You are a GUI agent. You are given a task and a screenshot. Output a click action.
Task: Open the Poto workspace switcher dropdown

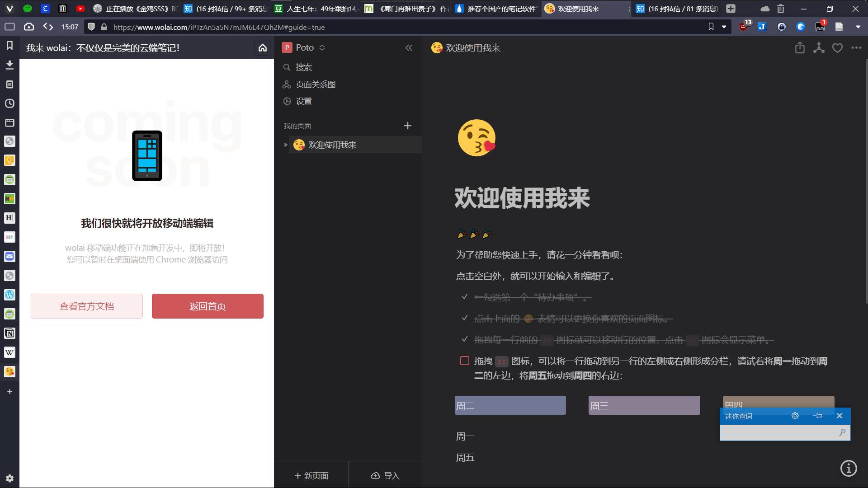pyautogui.click(x=322, y=48)
